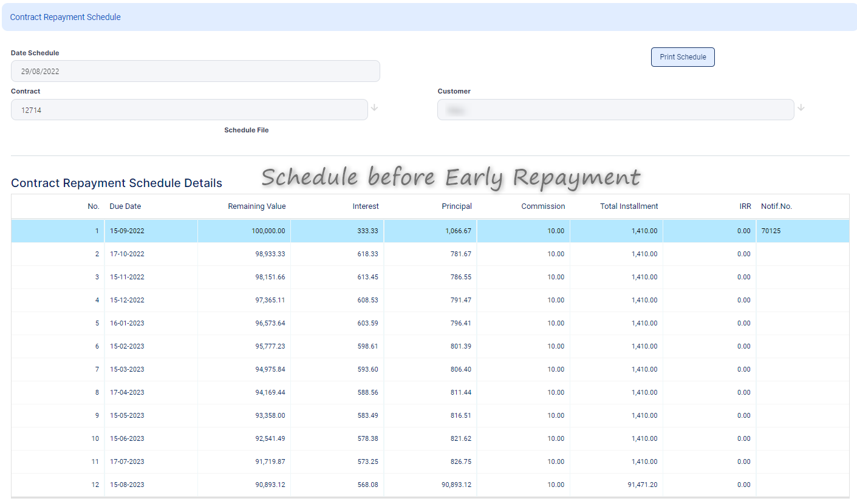Image resolution: width=857 pixels, height=504 pixels.
Task: Click the Due Date column header
Action: point(125,206)
